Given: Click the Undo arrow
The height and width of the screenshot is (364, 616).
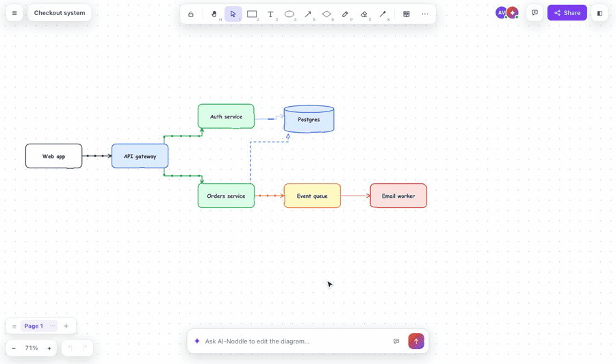Looking at the screenshot, I should point(70,348).
